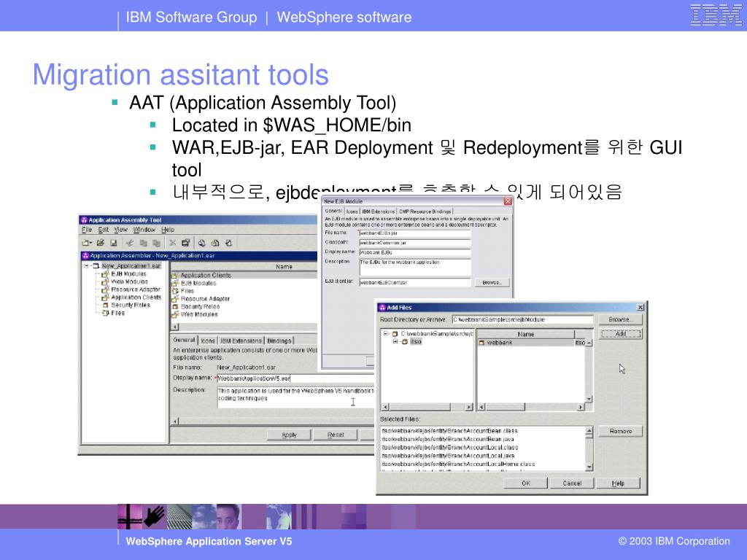Click the Open folder toolbar icon

101,243
